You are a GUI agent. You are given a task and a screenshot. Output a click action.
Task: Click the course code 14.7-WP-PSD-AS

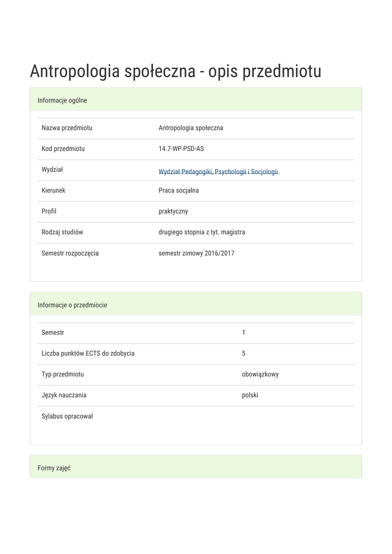tap(185, 148)
